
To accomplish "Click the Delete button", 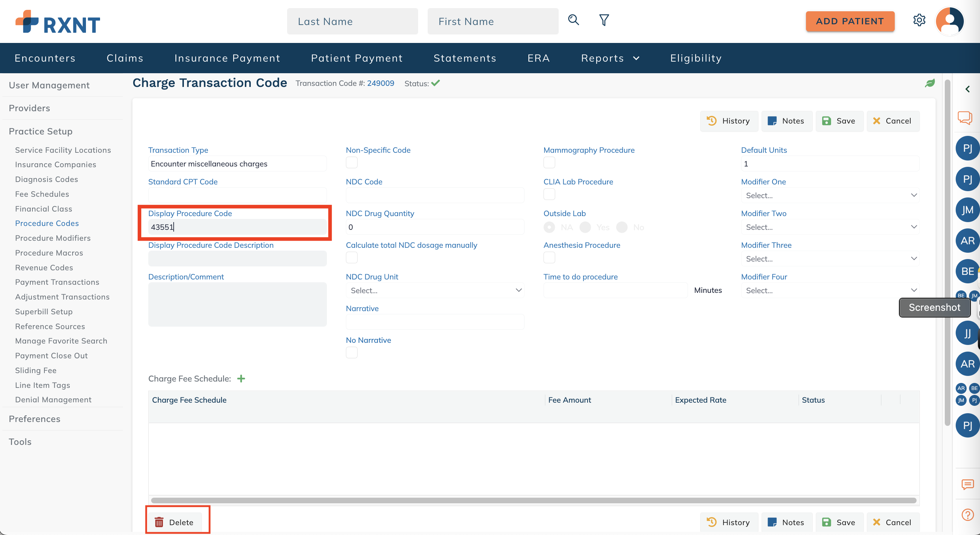I will 175,522.
